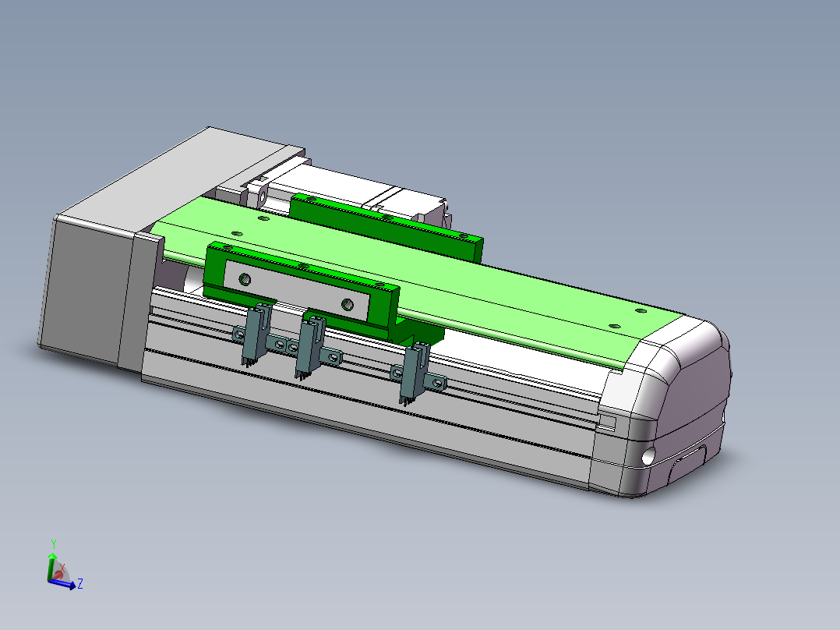Screen dimensions: 840x630
Task: Select the dark green rear rail strip
Action: point(386,228)
